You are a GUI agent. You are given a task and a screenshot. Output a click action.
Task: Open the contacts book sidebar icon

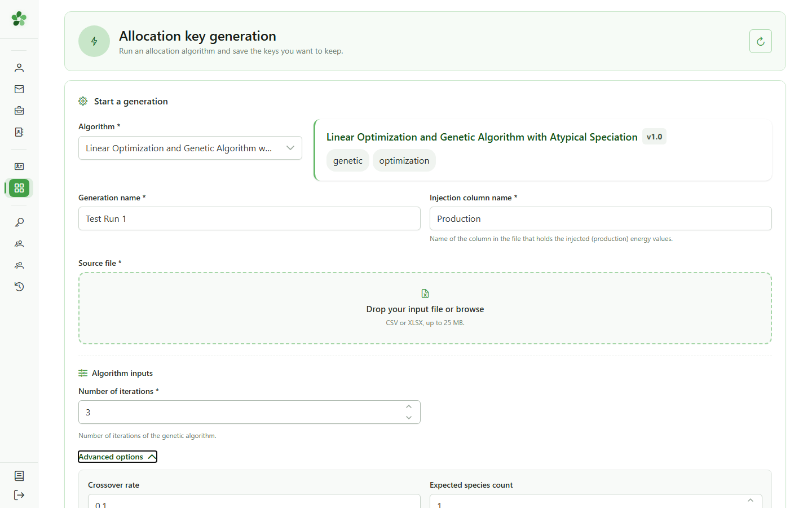(19, 132)
